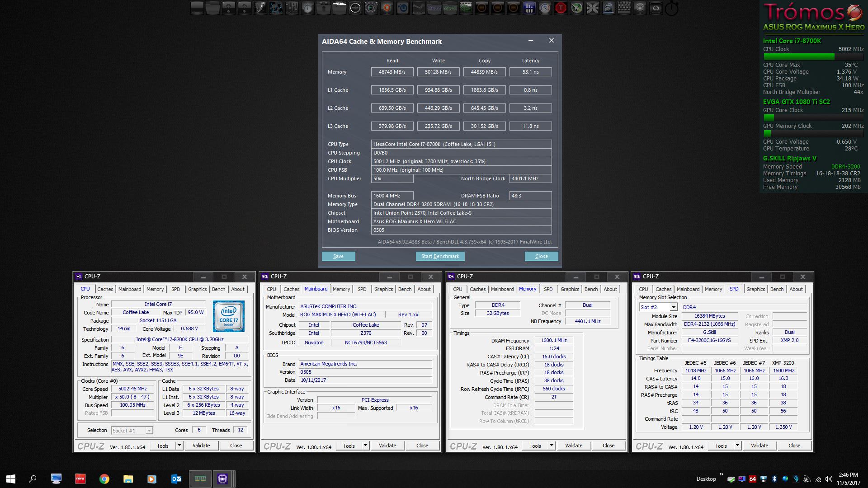Click the Memory Read 46743 MB/s field

[392, 72]
